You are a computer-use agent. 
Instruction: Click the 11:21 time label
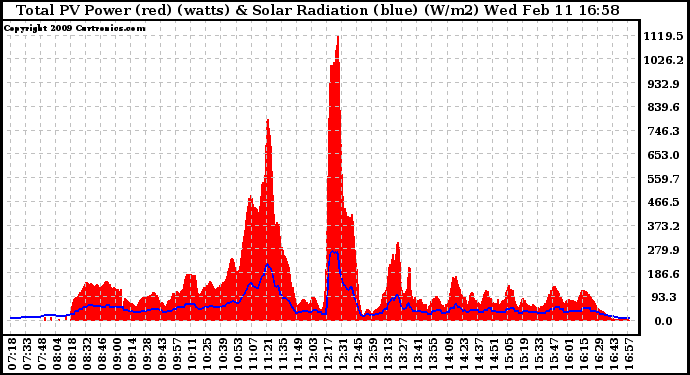pos(268,354)
